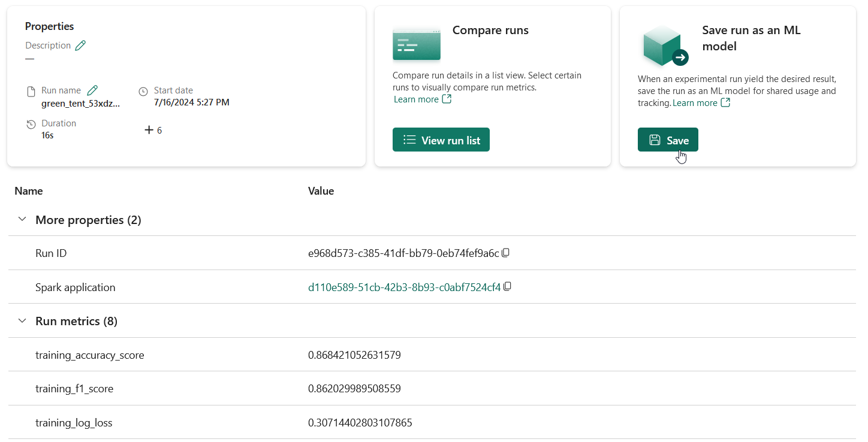Click the Run name edit pencil icon
The width and height of the screenshot is (868, 442).
click(92, 90)
